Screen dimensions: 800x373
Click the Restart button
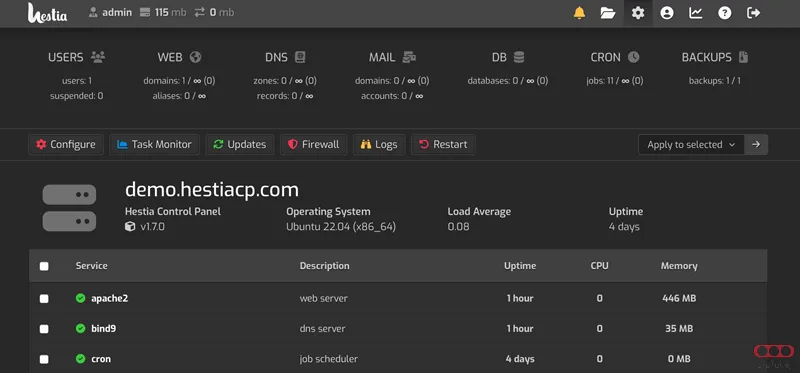pos(443,144)
